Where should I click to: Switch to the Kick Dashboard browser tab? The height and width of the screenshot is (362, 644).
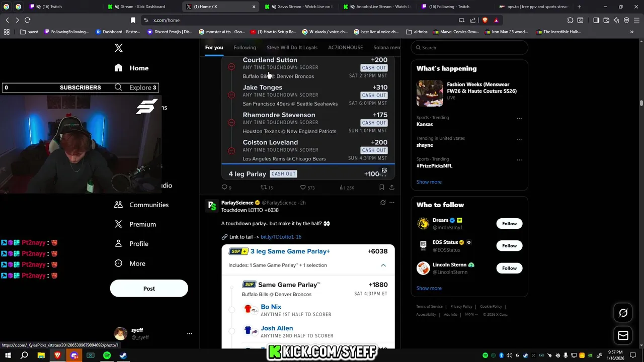pos(141,7)
